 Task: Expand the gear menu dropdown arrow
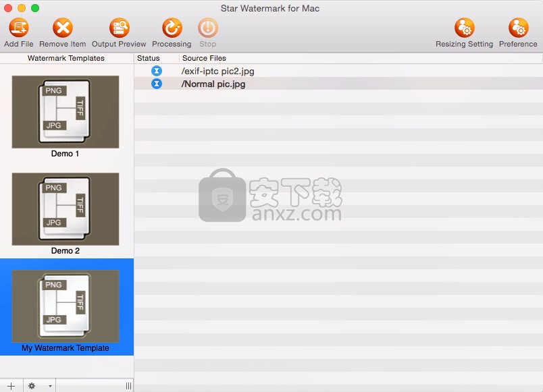pos(50,386)
